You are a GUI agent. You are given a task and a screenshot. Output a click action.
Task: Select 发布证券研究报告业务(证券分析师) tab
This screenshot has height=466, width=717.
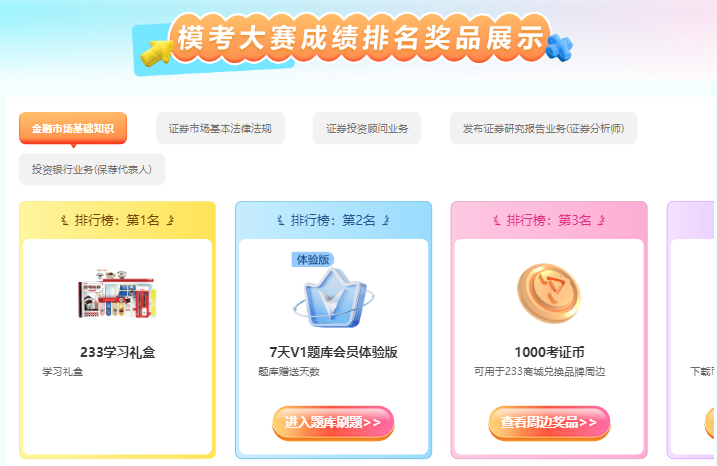(x=543, y=129)
